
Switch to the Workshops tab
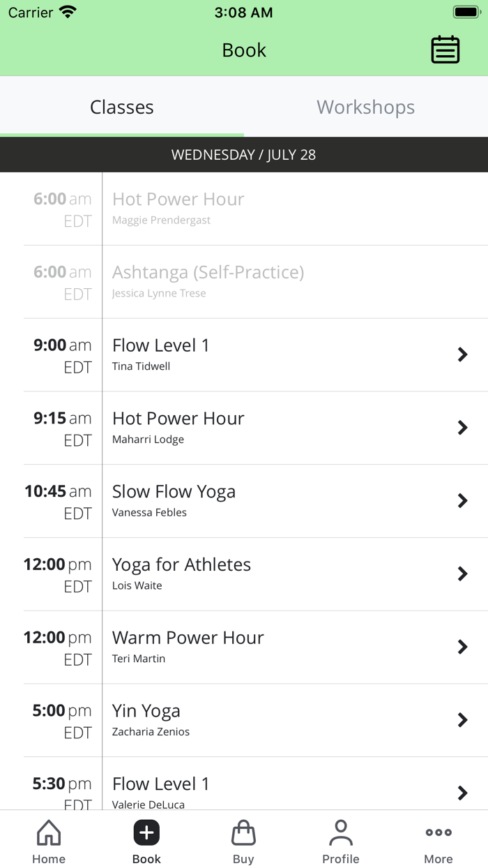(365, 107)
